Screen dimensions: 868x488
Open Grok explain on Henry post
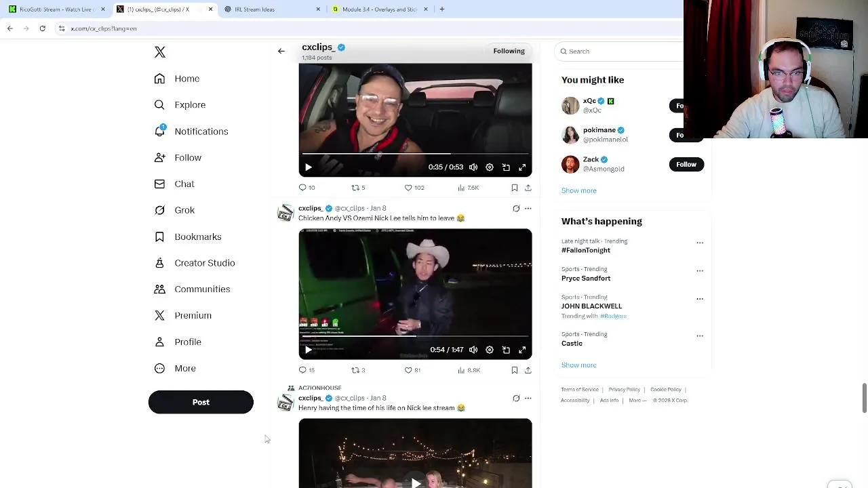tap(516, 399)
